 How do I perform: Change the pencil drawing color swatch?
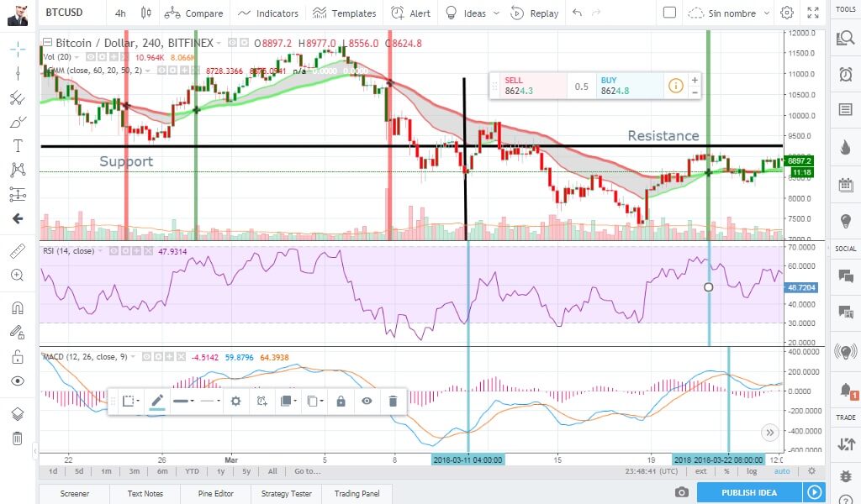click(158, 402)
